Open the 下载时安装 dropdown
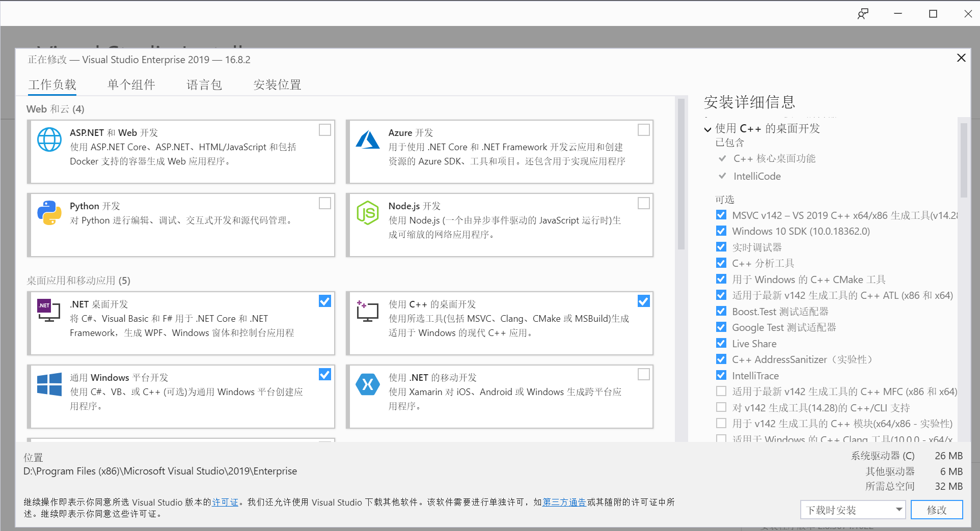980x531 pixels. point(852,510)
